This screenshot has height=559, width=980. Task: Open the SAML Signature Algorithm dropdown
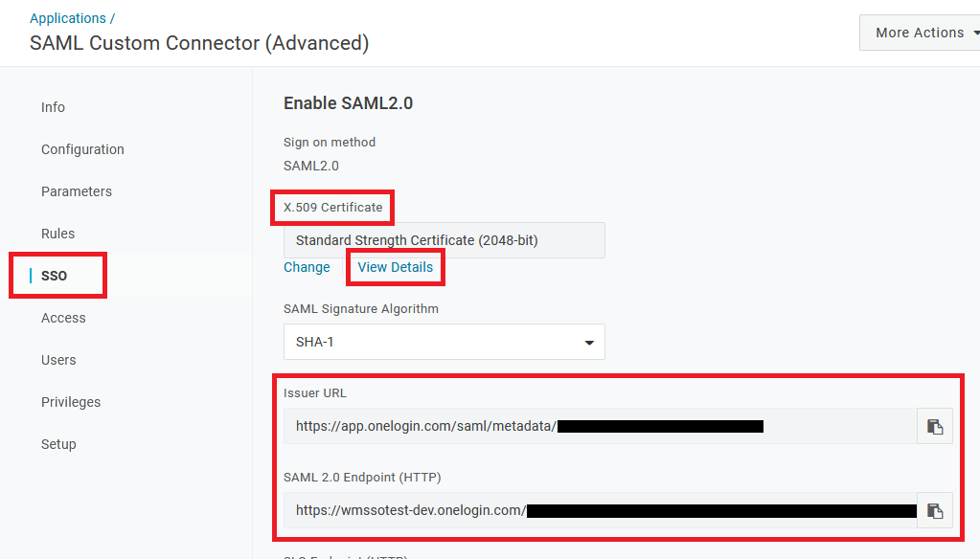[444, 342]
